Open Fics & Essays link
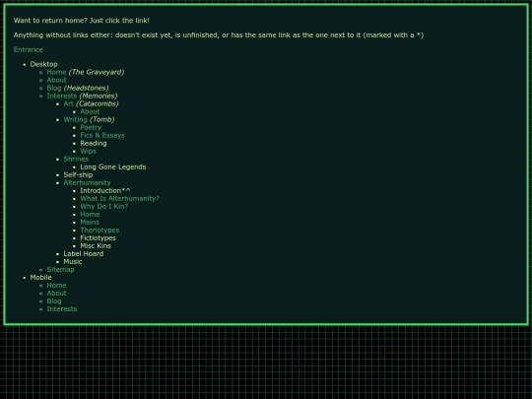532x399 pixels. coord(102,135)
